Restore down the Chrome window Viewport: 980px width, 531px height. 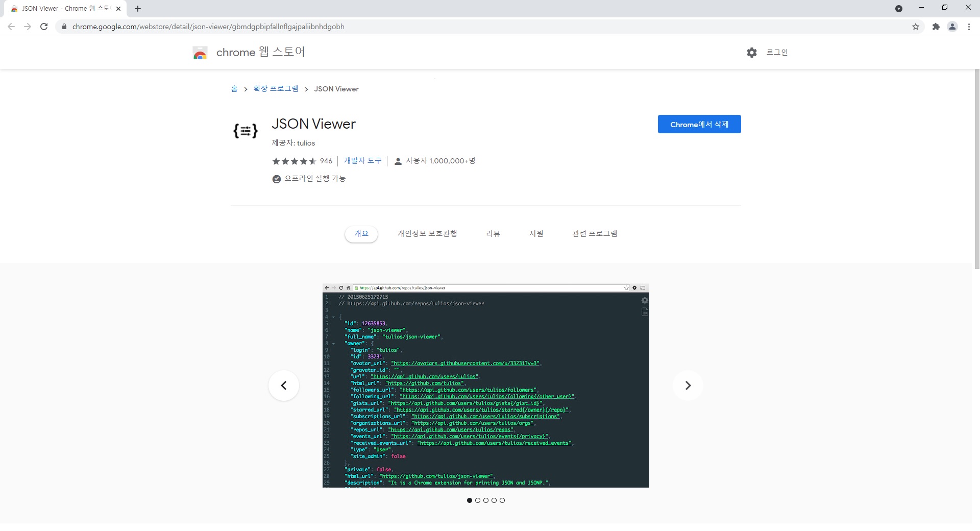pos(945,8)
